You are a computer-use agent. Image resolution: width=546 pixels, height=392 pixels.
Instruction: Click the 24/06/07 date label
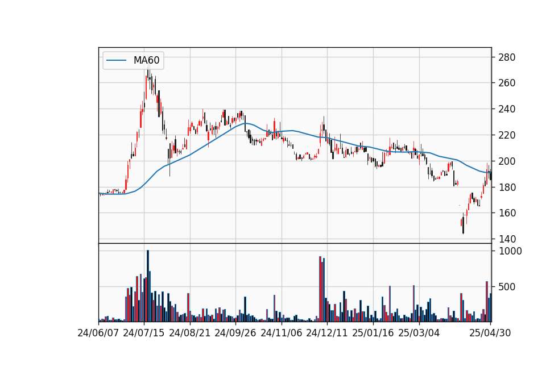click(x=98, y=333)
